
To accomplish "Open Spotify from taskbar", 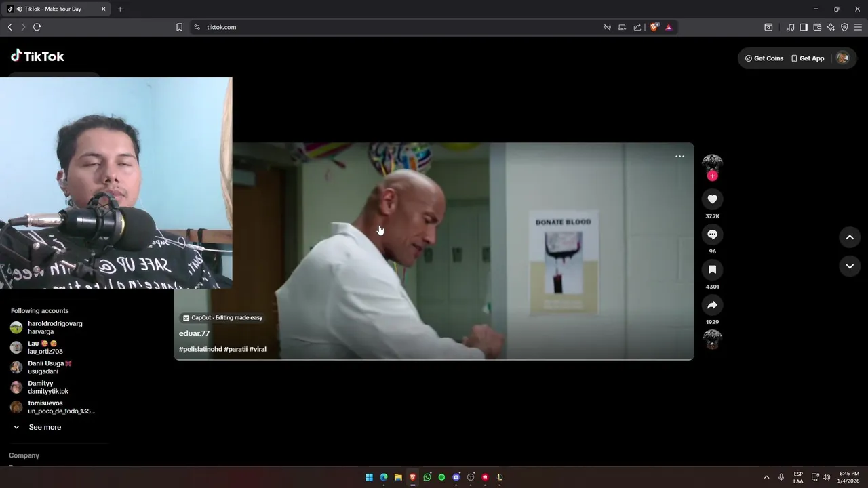I will [x=441, y=477].
